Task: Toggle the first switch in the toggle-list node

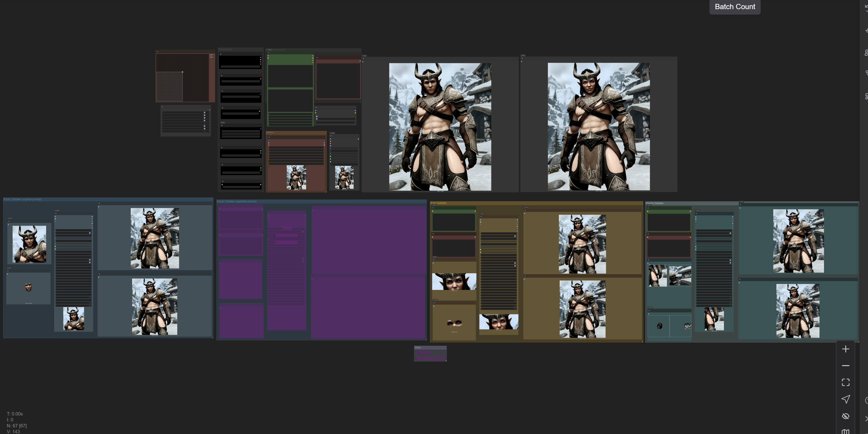Action: 205,113
